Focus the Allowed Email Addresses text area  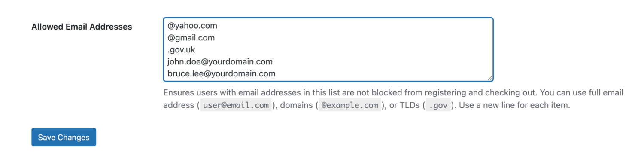click(328, 49)
